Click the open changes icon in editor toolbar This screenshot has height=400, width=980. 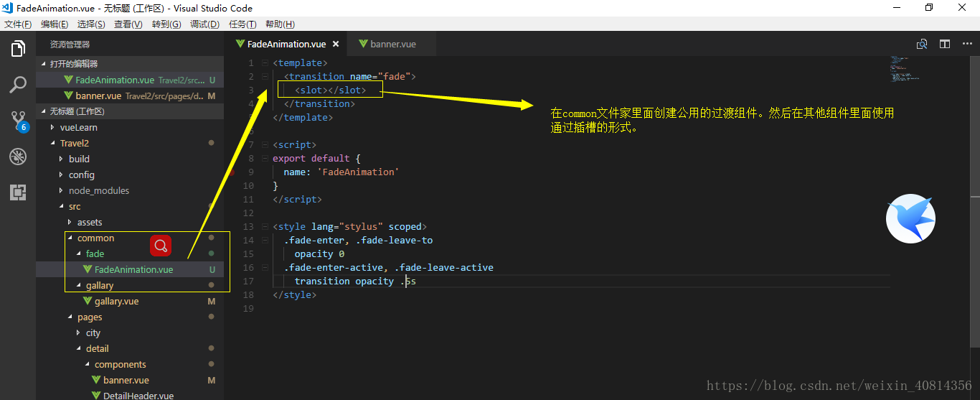point(923,44)
